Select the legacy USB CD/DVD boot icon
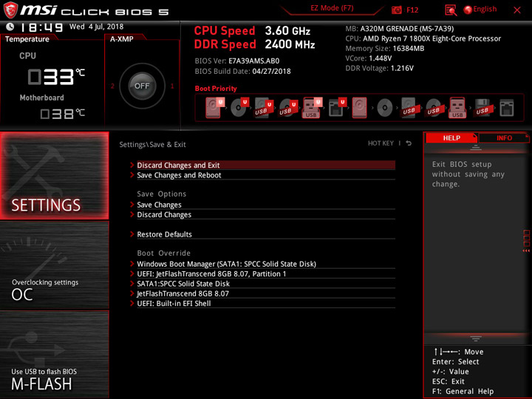532x399 pixels. coord(433,108)
